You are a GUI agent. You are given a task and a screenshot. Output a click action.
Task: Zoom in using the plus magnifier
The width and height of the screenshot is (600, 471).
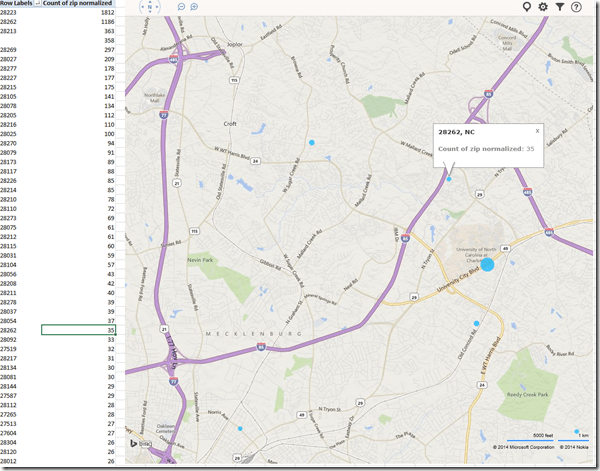tap(194, 7)
